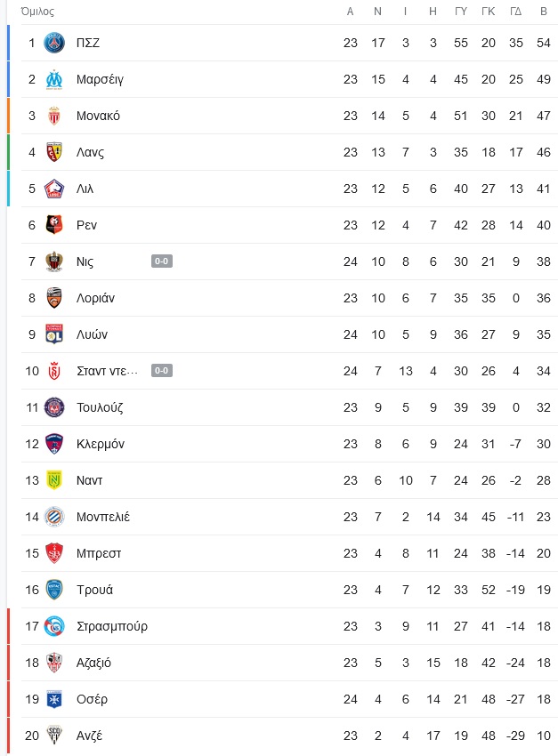The width and height of the screenshot is (558, 756).
Task: Open the Λοριάν team name link
Action: pos(95,298)
